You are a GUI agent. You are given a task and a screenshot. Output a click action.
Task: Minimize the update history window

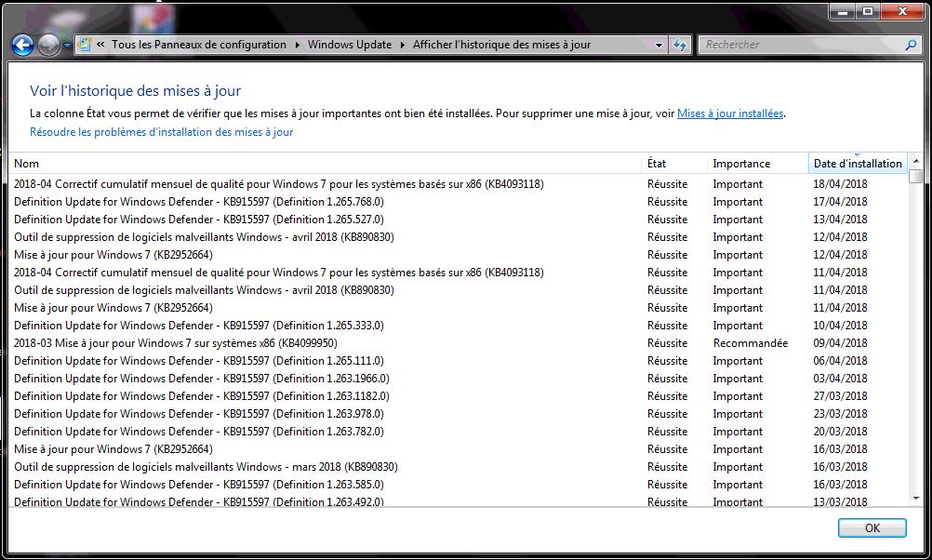click(x=843, y=11)
